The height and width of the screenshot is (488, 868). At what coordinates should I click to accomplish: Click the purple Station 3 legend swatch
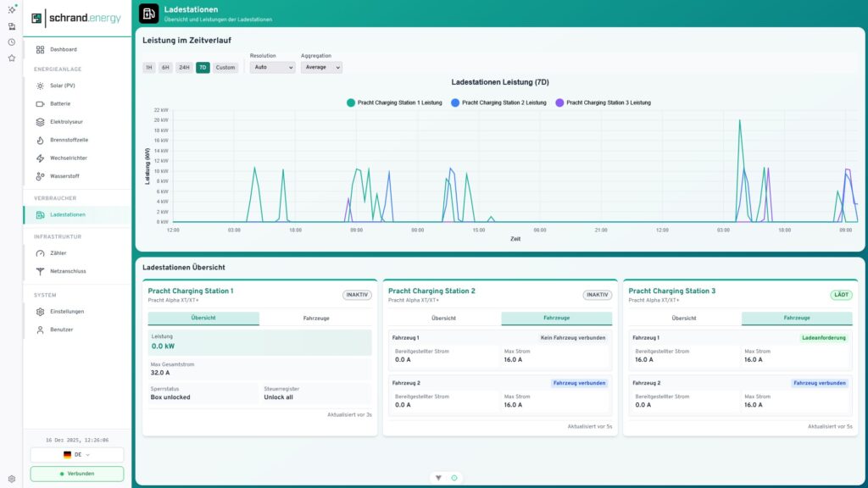(x=559, y=103)
